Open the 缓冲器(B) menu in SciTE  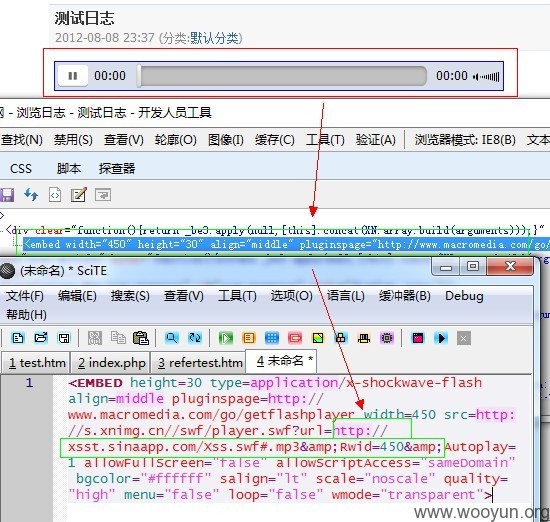point(404,296)
